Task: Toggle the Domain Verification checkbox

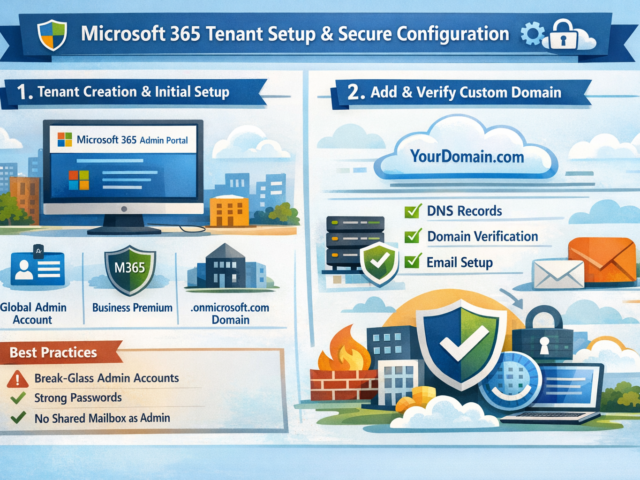Action: coord(411,236)
